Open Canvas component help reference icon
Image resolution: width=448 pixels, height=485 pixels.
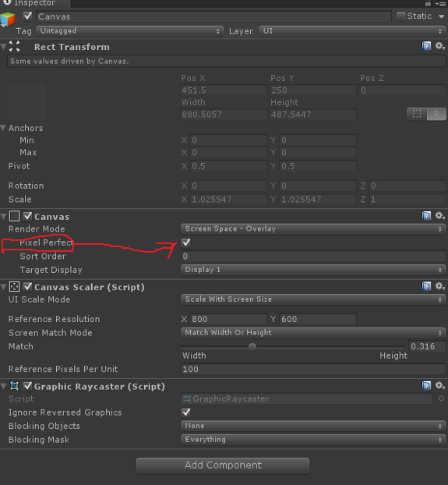pos(426,216)
